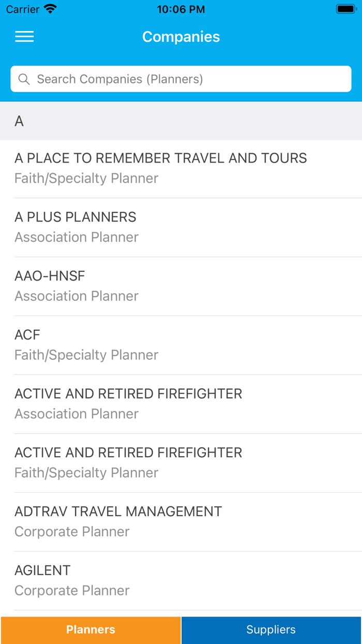Switch to the Planners tab

90,630
